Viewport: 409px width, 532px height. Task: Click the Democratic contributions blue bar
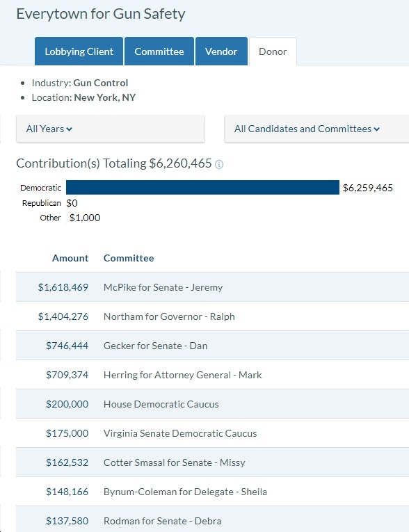[202, 187]
